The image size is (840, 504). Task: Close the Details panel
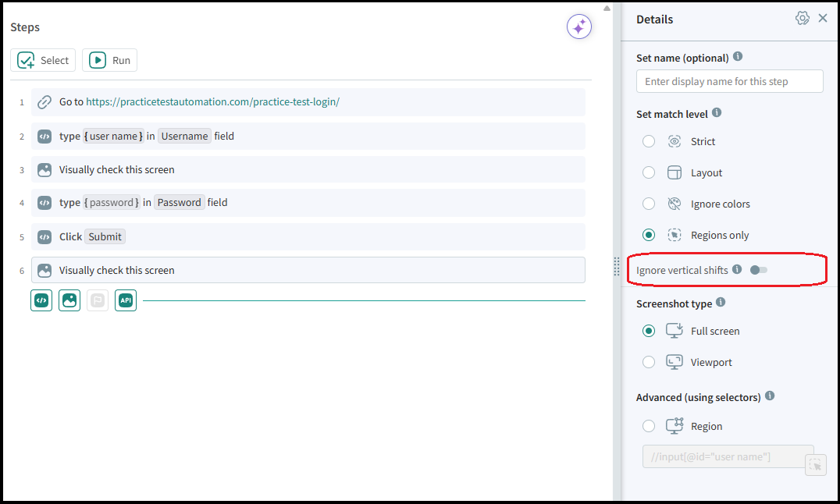coord(823,19)
